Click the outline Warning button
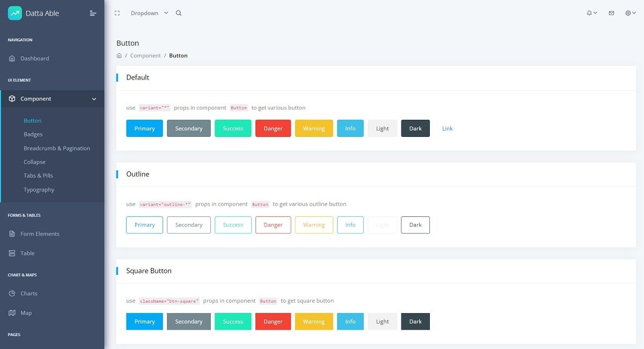Screen dimensions: 644x349 coord(313,225)
